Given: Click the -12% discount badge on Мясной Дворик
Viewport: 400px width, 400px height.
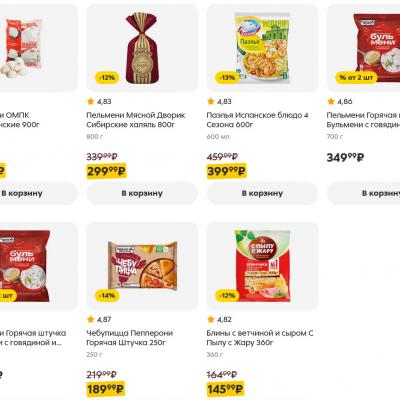Looking at the screenshot, I should [x=107, y=78].
